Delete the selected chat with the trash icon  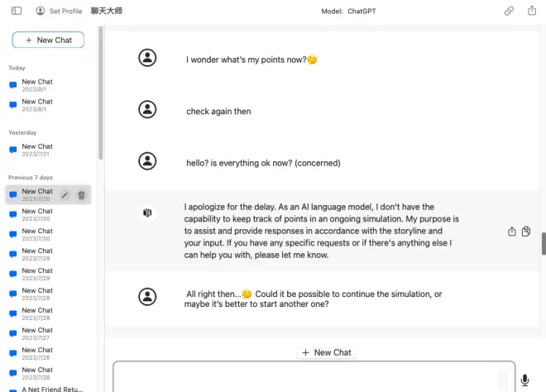81,194
